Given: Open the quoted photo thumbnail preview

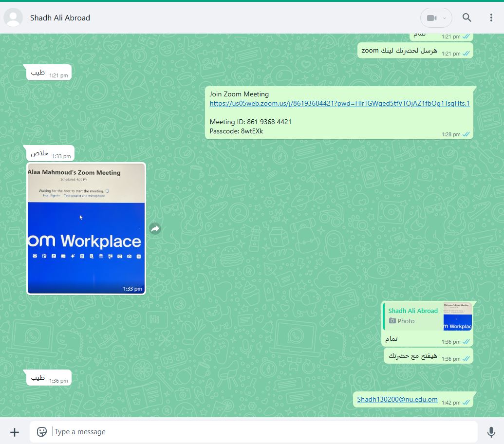Looking at the screenshot, I should point(457,316).
